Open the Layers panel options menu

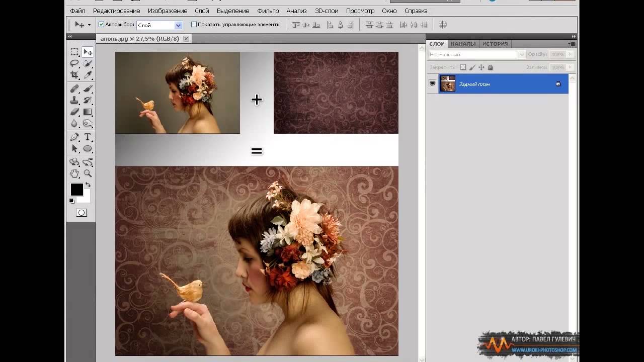coord(572,44)
